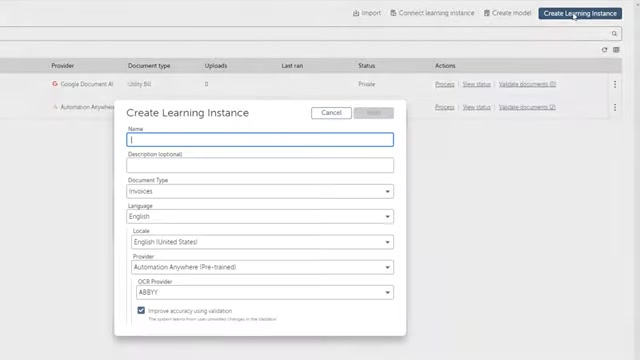
Task: Uncheck Improve accuracy using validation
Action: pos(141,311)
